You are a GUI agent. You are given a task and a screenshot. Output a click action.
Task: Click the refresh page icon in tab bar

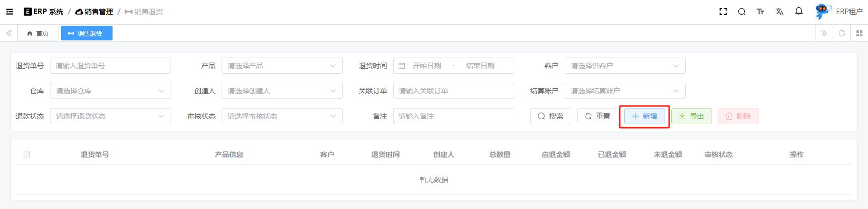tap(841, 33)
